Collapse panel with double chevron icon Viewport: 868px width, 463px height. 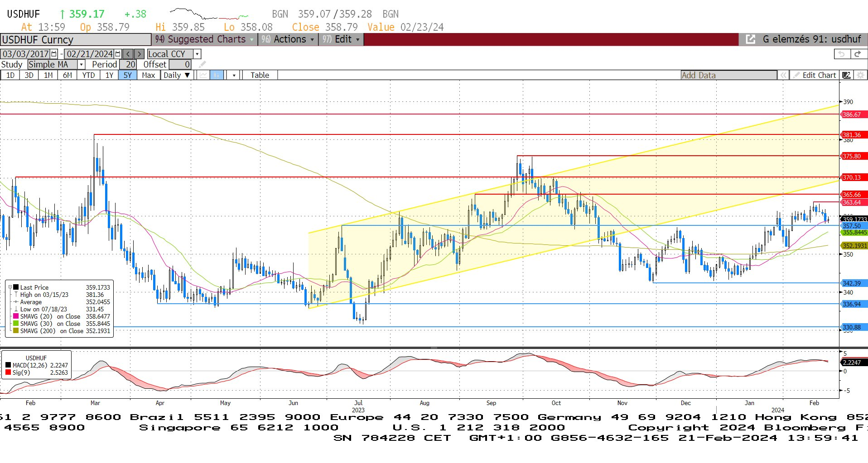point(783,75)
